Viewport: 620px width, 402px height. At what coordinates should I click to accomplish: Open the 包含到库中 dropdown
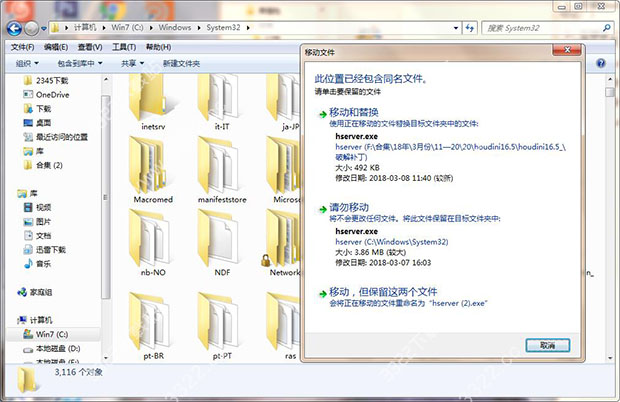[80, 63]
